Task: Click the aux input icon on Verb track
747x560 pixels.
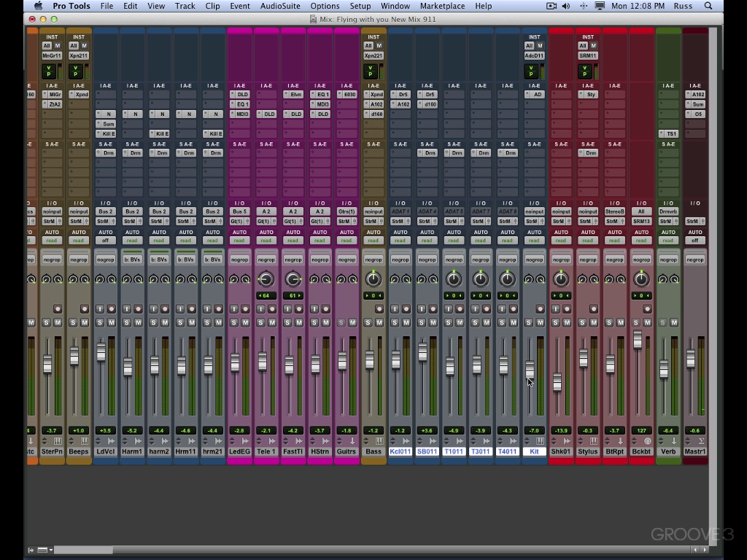Action: coord(673,441)
